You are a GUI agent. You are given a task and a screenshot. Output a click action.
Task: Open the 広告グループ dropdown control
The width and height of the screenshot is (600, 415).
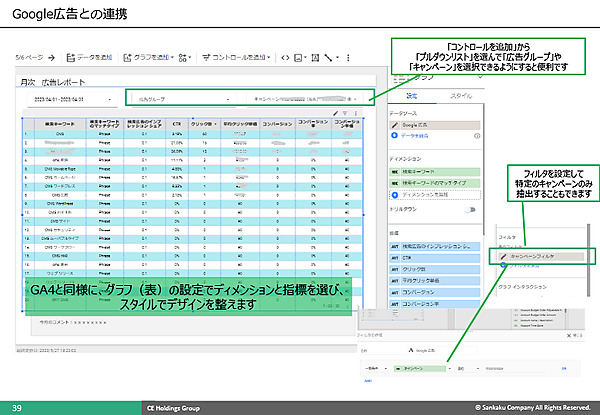point(182,100)
